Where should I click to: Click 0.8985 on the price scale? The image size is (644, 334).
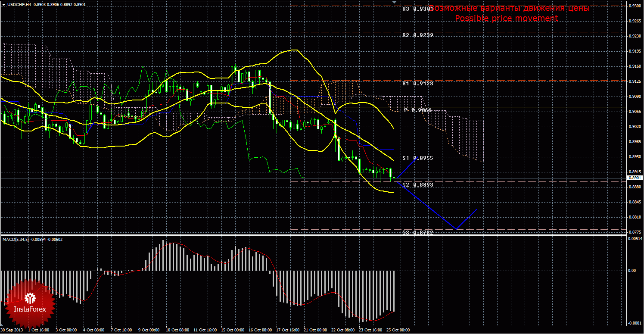[x=635, y=142]
